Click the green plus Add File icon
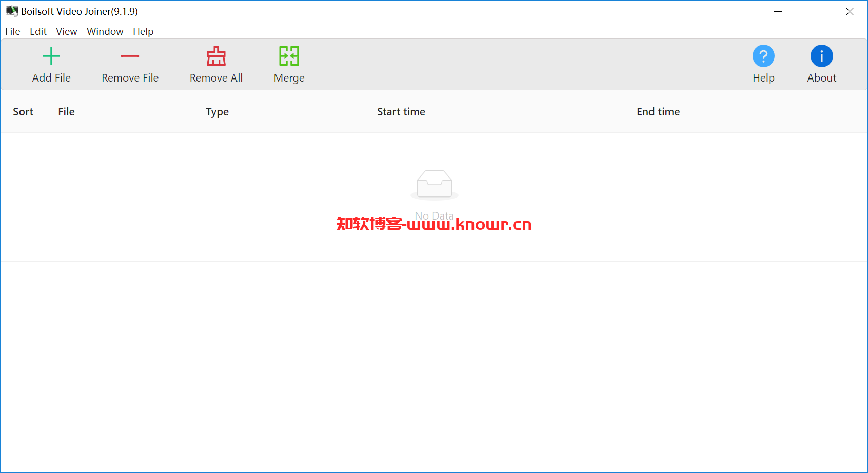 tap(51, 56)
